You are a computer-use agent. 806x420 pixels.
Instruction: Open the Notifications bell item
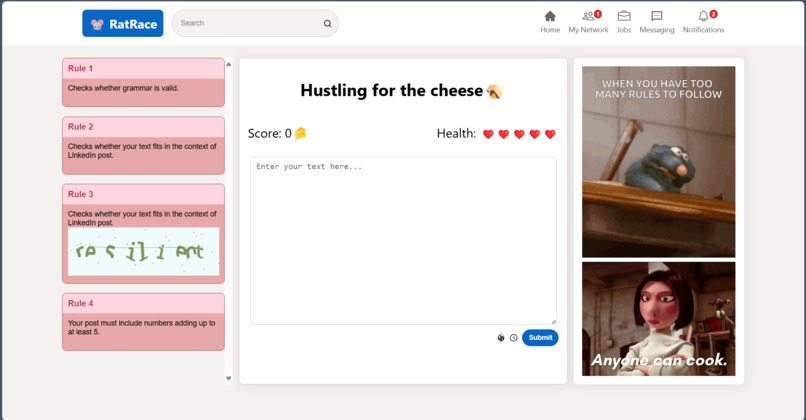[703, 23]
